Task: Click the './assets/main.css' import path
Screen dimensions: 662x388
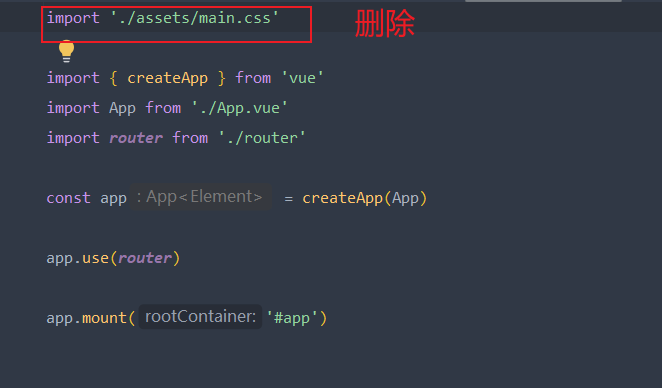Action: point(194,18)
